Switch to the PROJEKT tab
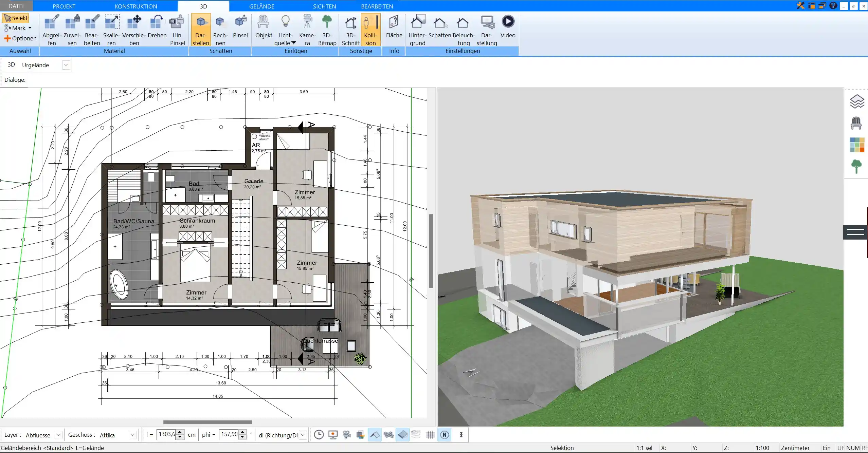This screenshot has width=868, height=453. (64, 6)
